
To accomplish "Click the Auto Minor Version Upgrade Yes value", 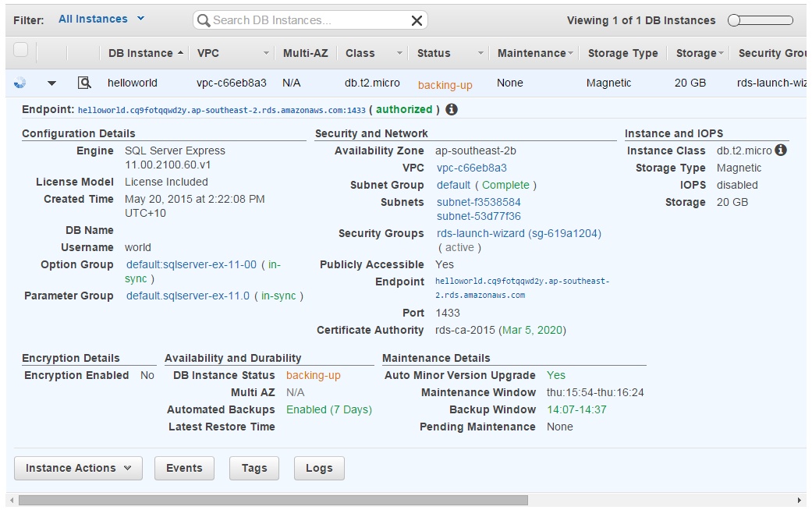I will (555, 375).
